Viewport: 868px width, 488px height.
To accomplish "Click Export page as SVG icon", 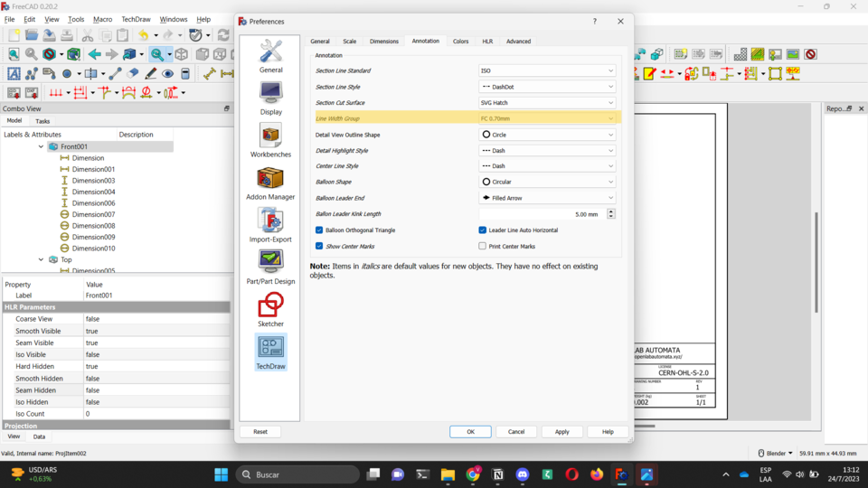I will (x=14, y=92).
